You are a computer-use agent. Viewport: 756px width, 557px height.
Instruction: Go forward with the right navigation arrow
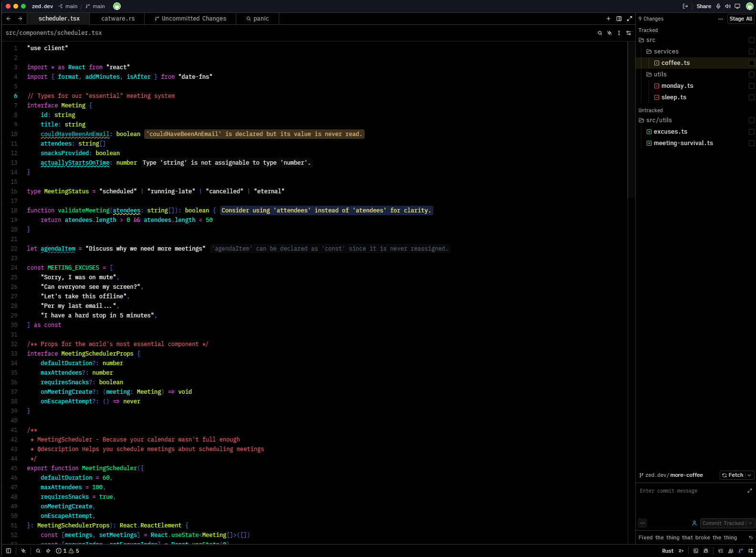[x=20, y=19]
